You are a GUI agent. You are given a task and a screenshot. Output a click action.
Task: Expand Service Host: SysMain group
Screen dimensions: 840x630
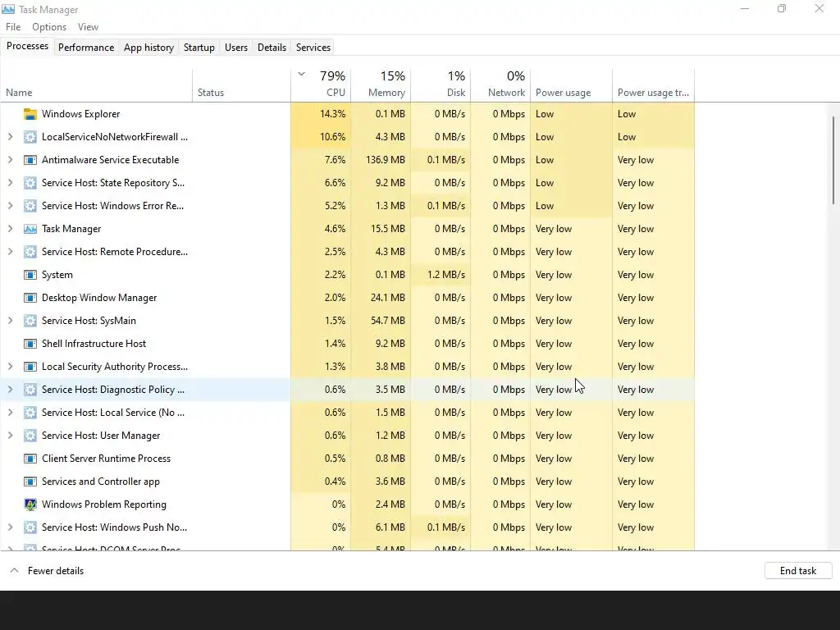[10, 321]
